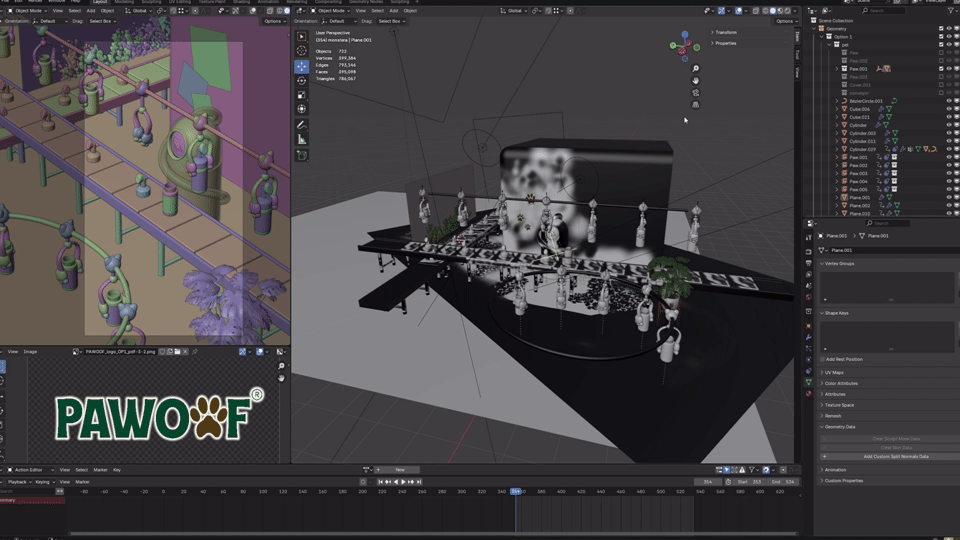Hide Cylinder.029 with its eye icon

click(949, 149)
